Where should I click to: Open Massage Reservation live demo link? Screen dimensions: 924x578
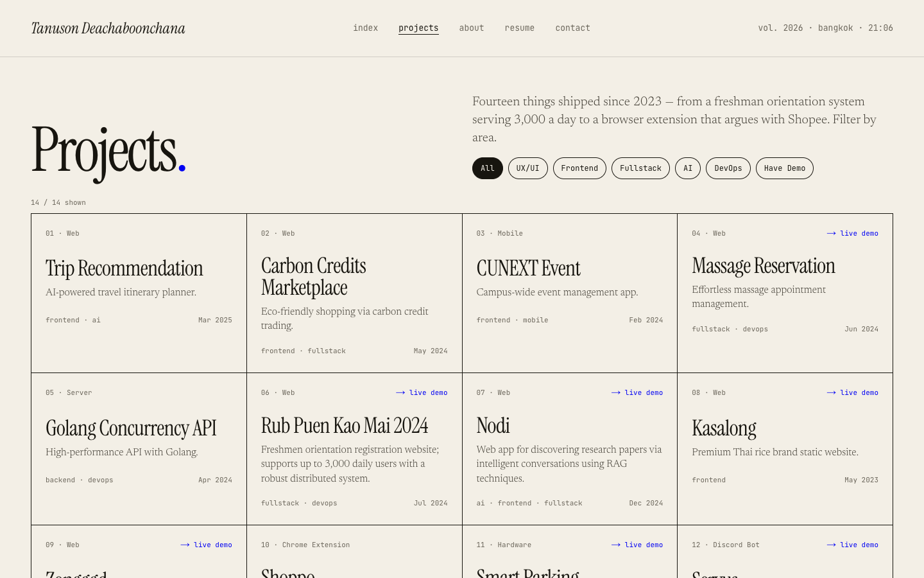click(x=853, y=233)
